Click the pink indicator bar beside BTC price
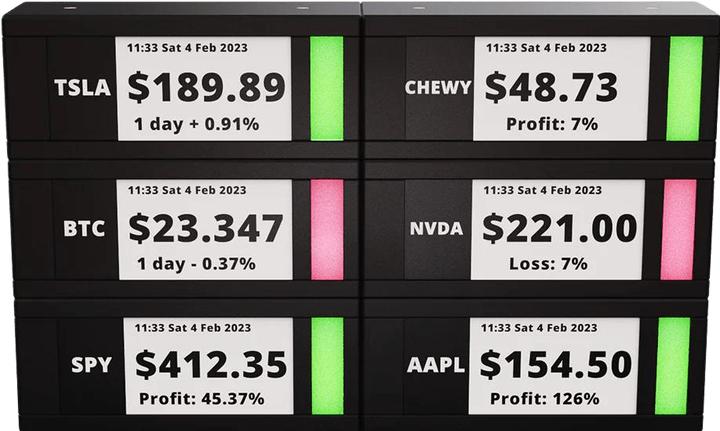 326,229
